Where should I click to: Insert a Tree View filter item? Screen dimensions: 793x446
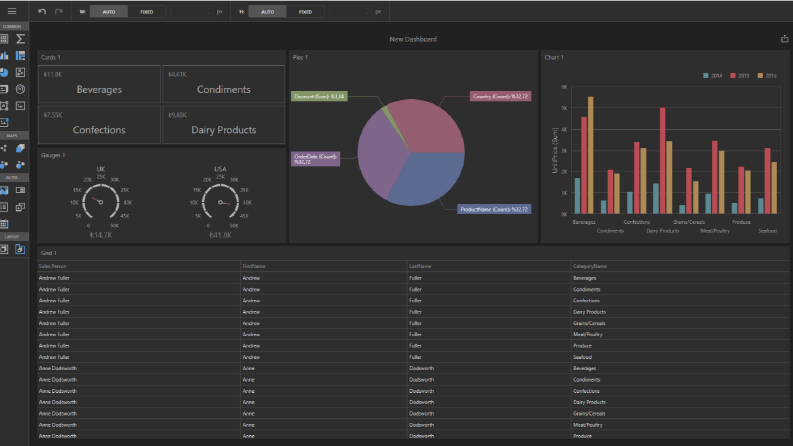(x=20, y=207)
